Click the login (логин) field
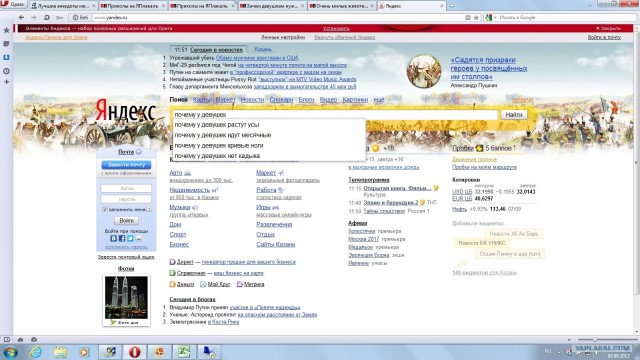Image resolution: width=640 pixels, height=360 pixels. (126, 189)
